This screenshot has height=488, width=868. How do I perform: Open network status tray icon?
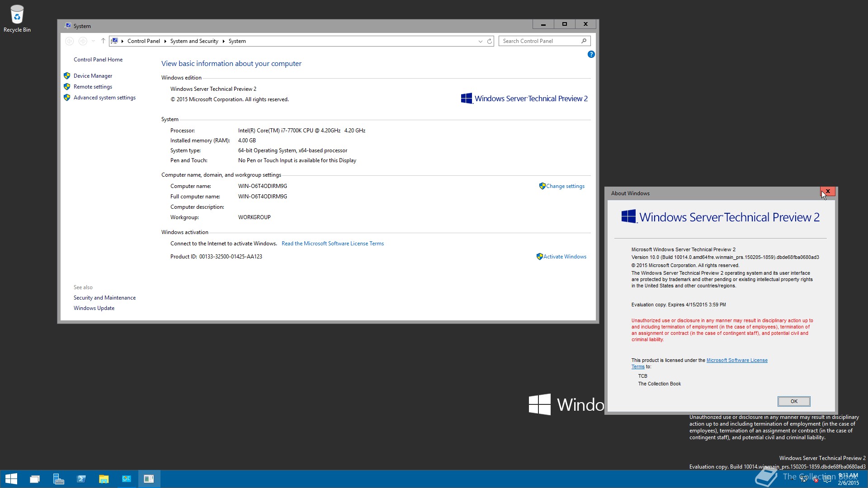(x=804, y=479)
